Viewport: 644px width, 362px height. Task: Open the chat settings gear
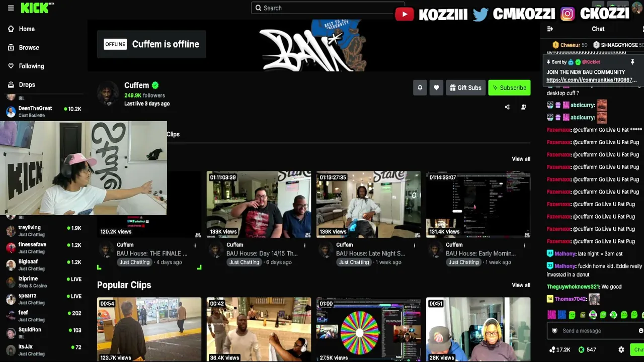coord(621,350)
